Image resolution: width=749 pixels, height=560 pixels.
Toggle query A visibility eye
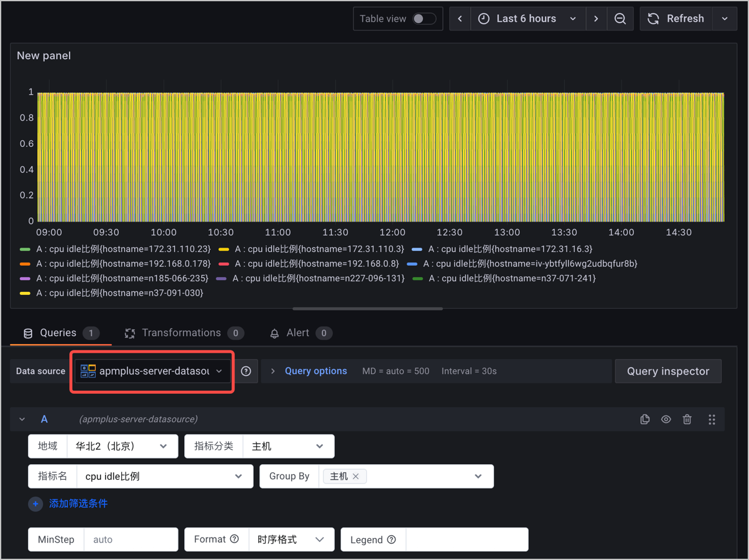[x=666, y=419]
